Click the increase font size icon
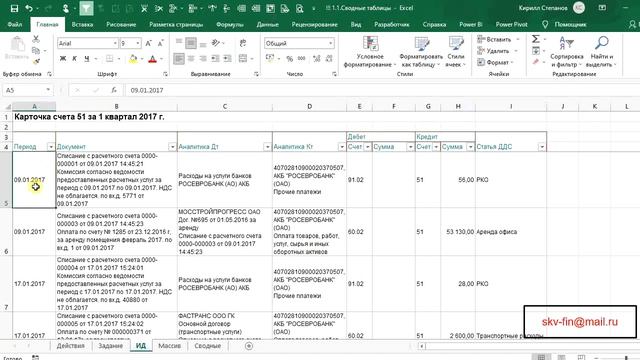 pos(149,43)
